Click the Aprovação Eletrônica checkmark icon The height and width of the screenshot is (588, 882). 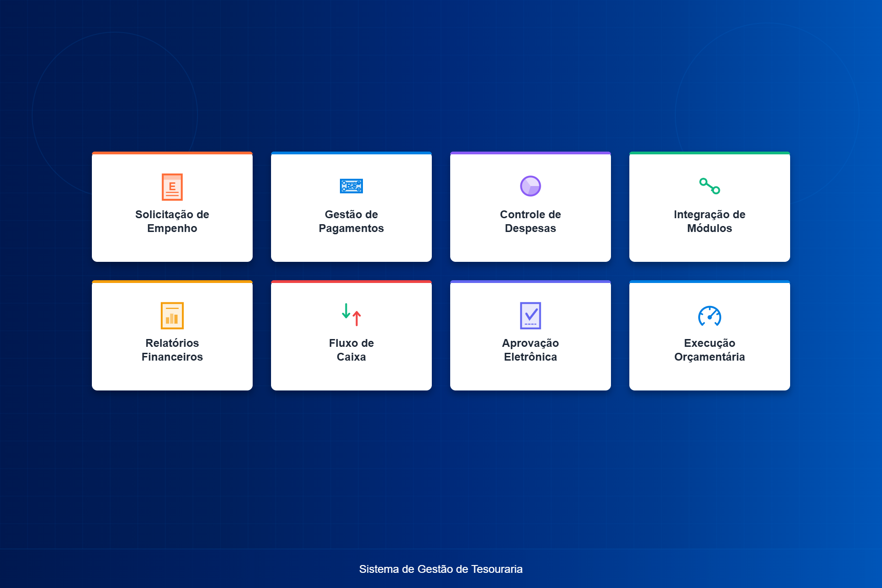(x=531, y=316)
